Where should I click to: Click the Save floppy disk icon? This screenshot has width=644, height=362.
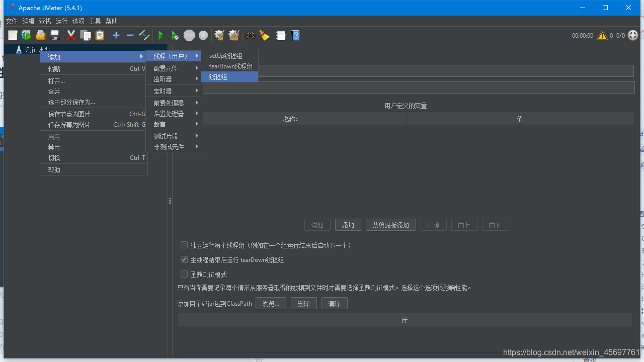(x=55, y=35)
